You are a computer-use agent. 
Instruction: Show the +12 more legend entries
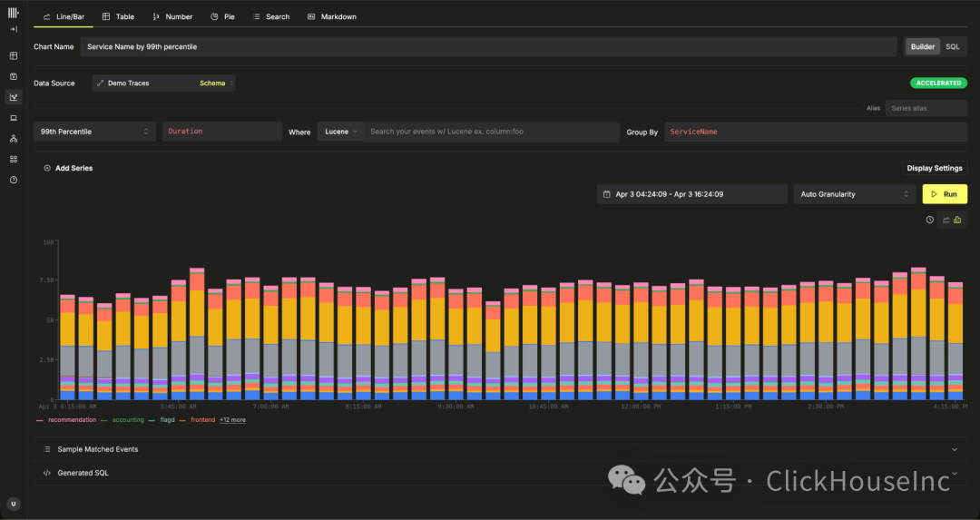click(x=232, y=420)
